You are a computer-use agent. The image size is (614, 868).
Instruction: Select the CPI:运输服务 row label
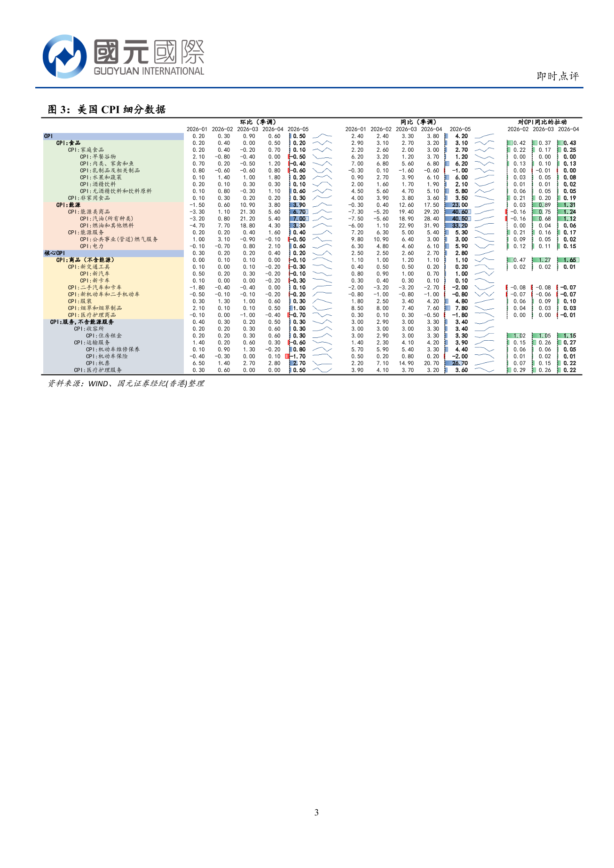[92, 343]
